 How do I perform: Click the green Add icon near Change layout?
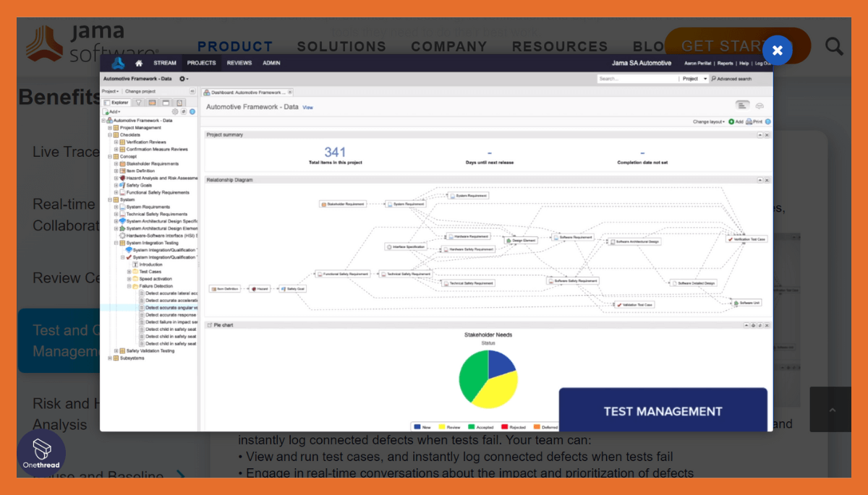click(731, 121)
